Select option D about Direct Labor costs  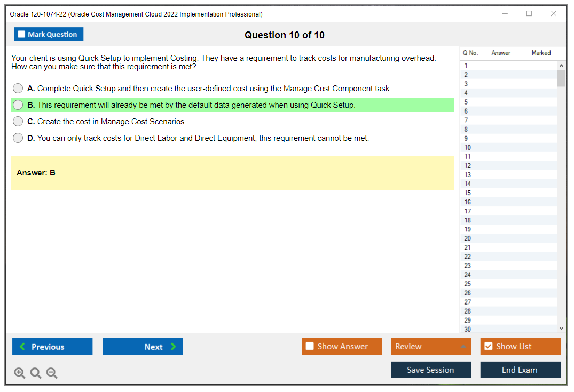[18, 138]
